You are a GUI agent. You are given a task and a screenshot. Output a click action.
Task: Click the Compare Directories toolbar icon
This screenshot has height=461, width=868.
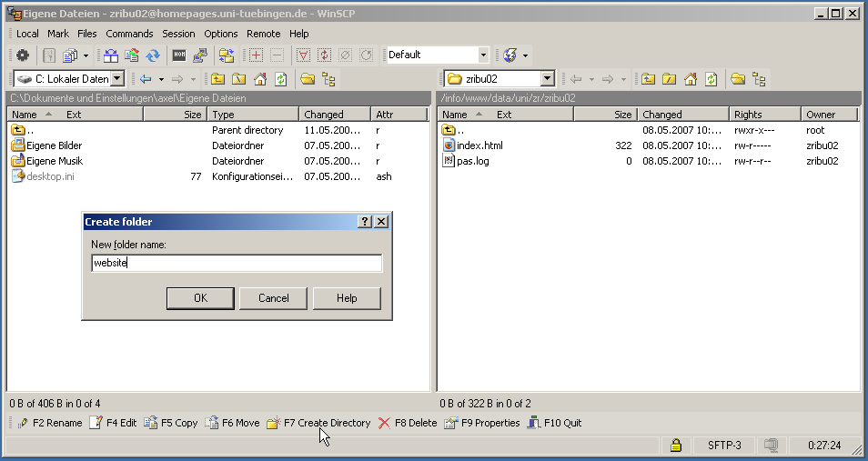point(111,55)
